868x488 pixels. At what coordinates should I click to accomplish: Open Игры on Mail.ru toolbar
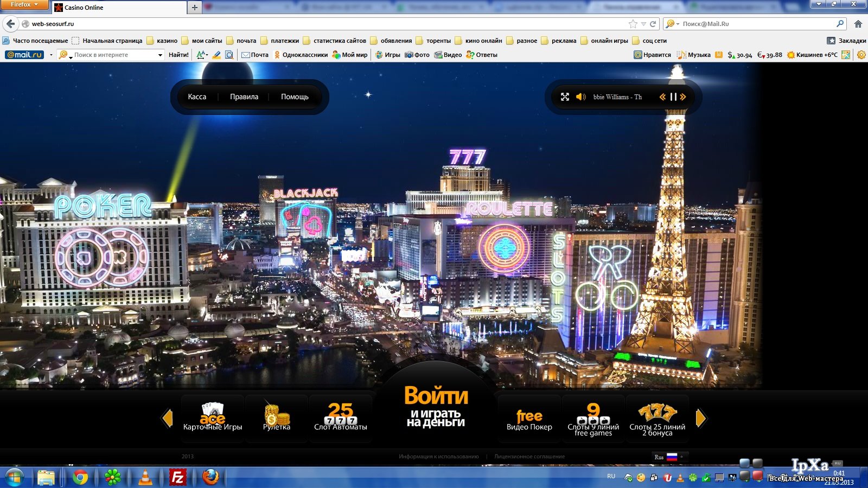(387, 55)
